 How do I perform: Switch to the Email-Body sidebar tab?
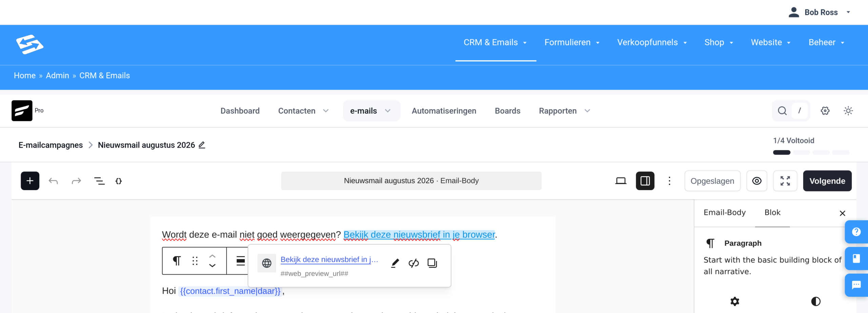pyautogui.click(x=725, y=213)
